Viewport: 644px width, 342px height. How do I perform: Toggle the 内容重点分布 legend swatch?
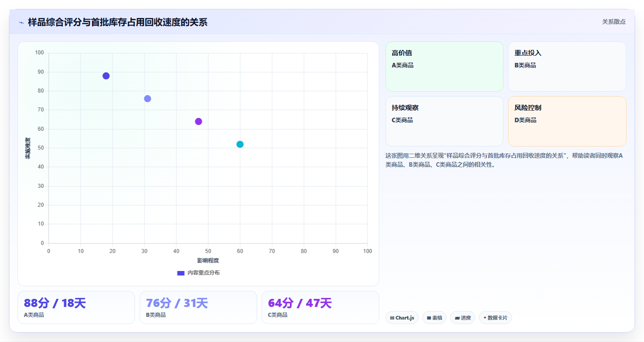(181, 273)
